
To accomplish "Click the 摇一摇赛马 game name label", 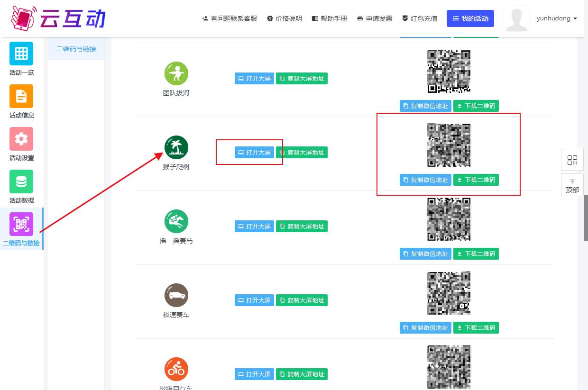I will pyautogui.click(x=176, y=241).
